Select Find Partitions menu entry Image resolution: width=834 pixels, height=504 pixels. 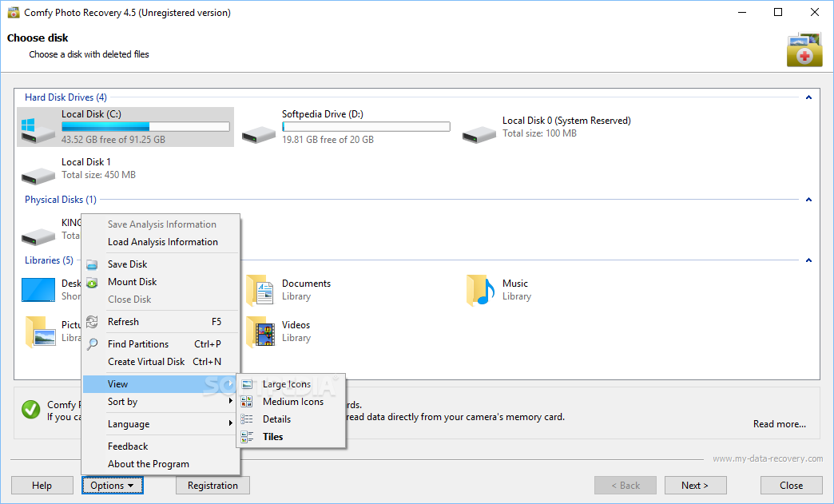(x=161, y=344)
